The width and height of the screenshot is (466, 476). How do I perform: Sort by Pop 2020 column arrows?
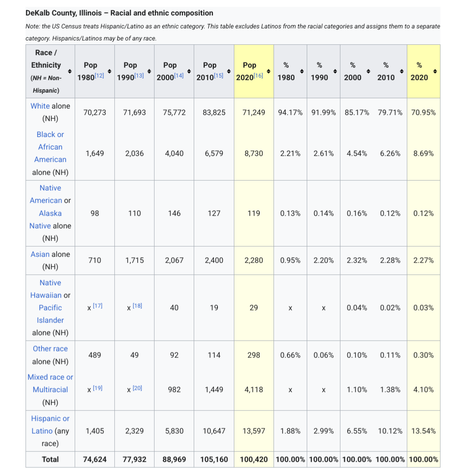pyautogui.click(x=268, y=71)
